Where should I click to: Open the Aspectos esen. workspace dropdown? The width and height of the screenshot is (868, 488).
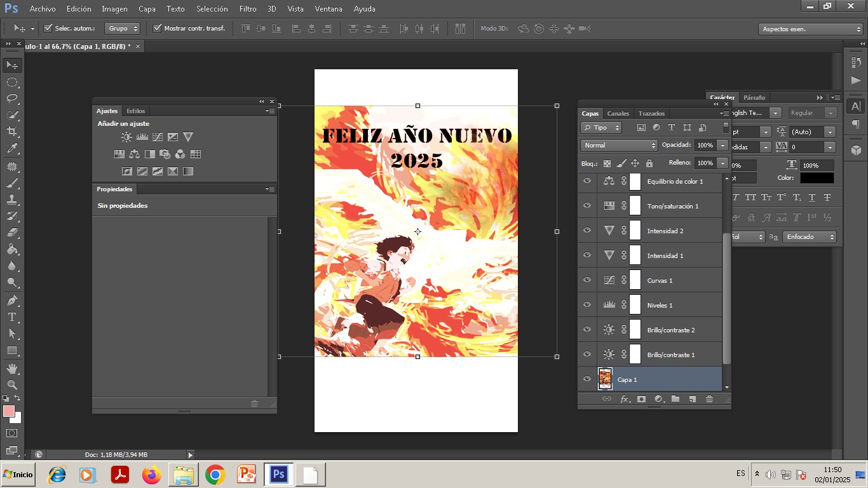811,29
